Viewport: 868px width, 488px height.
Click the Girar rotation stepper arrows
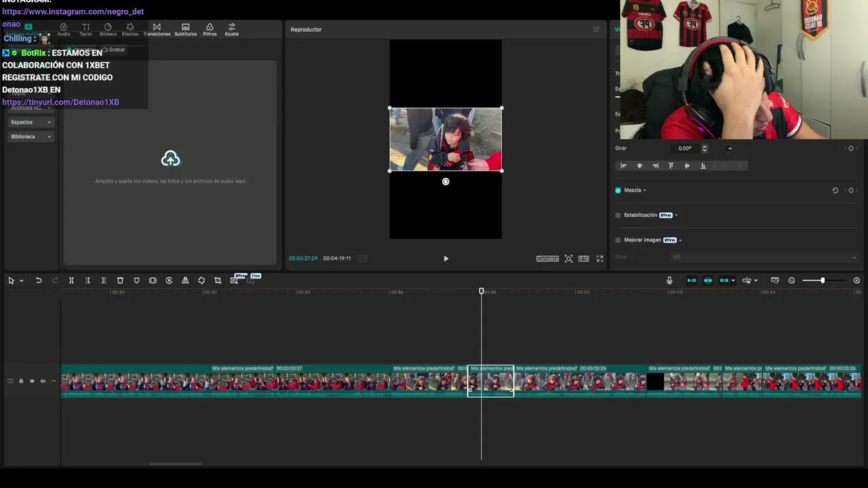tap(705, 148)
